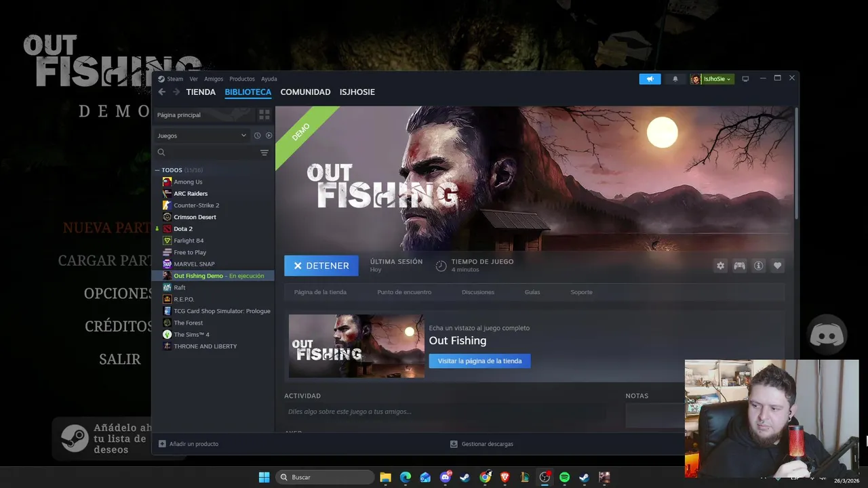
Task: Open the Amigos menu
Action: pos(214,79)
